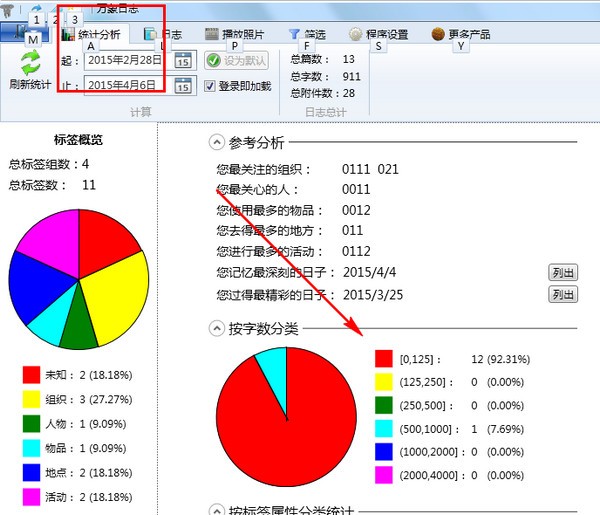This screenshot has width=600, height=515.
Task: Click the value 0012 for 使用最多的物品
Action: click(356, 210)
